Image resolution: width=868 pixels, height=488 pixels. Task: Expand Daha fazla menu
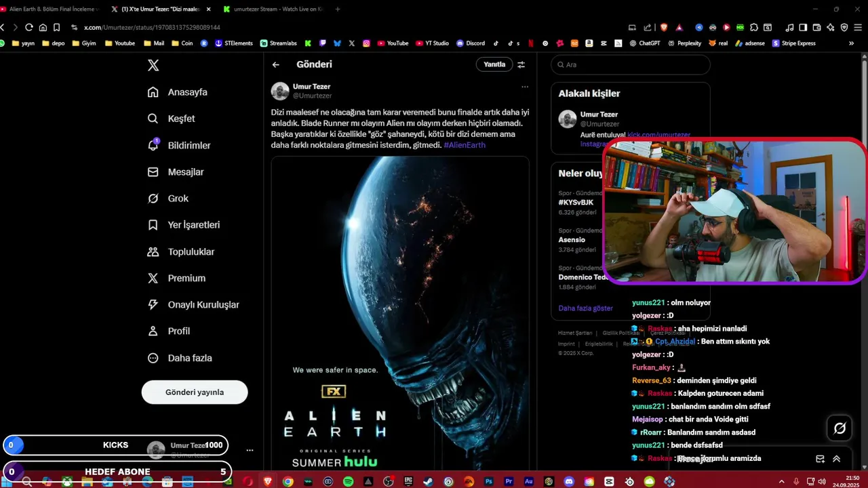pos(180,358)
